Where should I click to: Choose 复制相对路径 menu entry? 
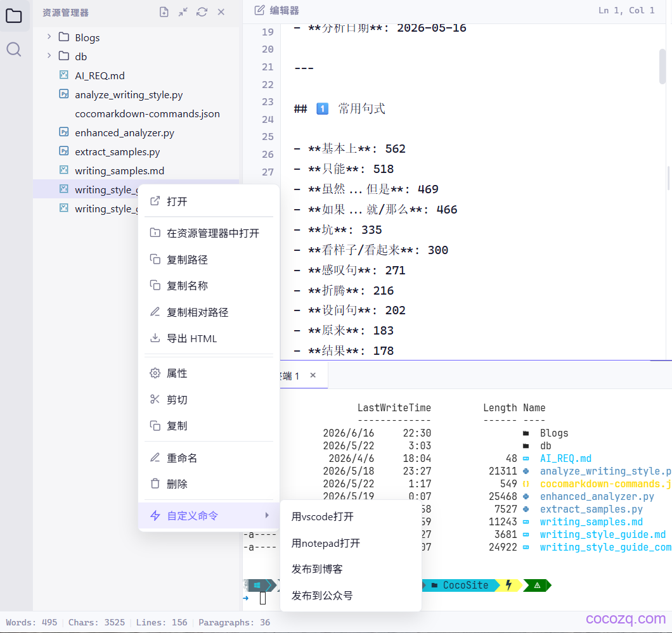[x=209, y=312]
